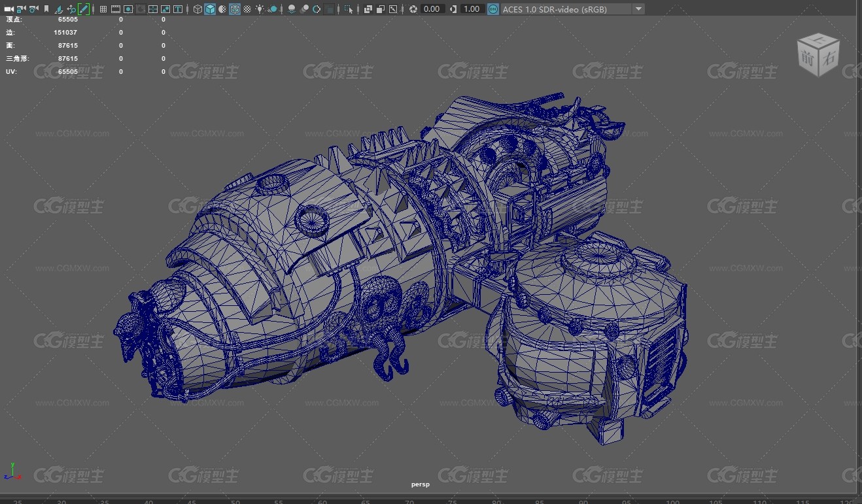Click the Image Plane icon
Screen dimensions: 862x504
coord(59,9)
